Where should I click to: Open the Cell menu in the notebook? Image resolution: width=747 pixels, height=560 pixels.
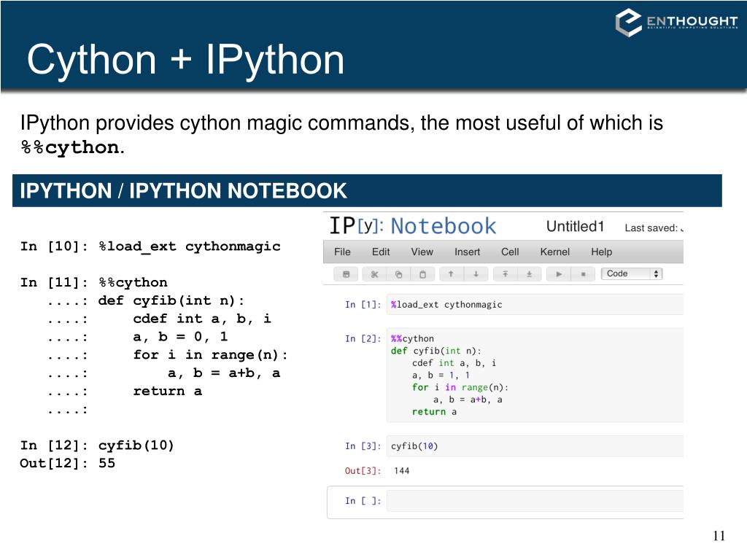point(510,252)
